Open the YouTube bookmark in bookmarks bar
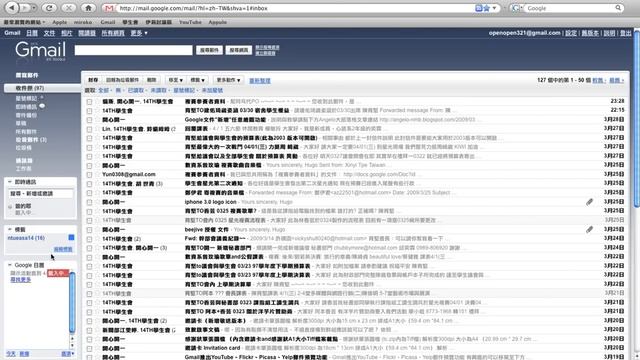640x360 pixels. pyautogui.click(x=190, y=22)
